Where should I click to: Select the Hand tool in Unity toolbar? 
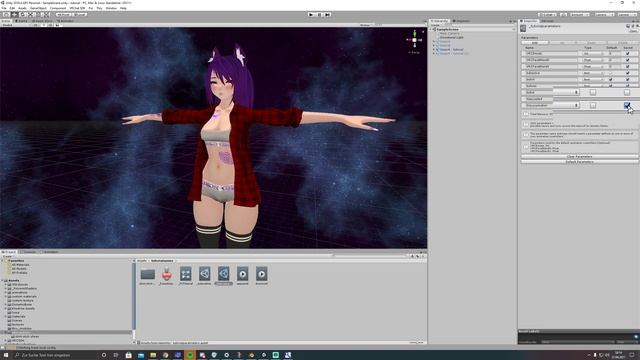6,14
